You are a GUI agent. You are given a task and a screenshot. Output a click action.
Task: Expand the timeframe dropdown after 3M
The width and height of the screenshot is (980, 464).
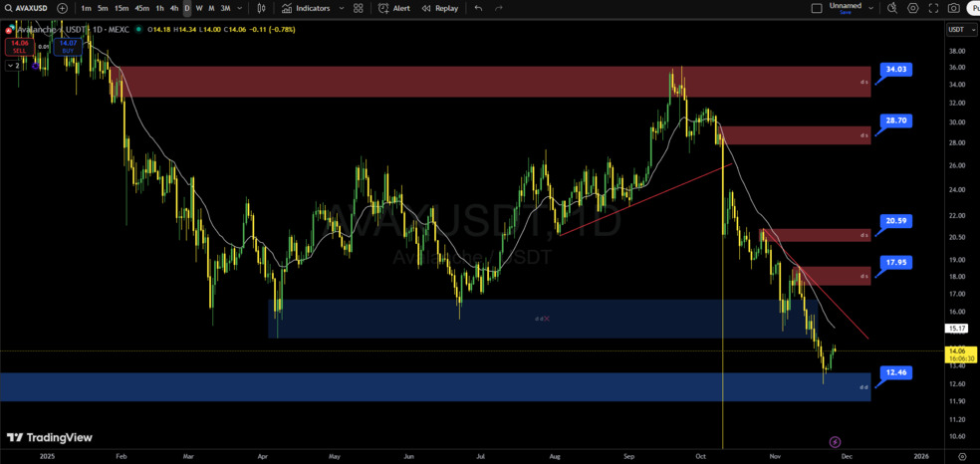pos(240,8)
